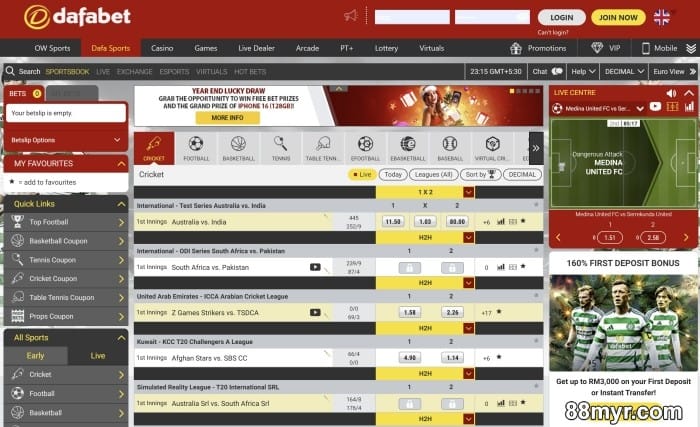Viewport: 700px width, 427px height.
Task: Show more sports with double arrow
Action: tap(536, 148)
